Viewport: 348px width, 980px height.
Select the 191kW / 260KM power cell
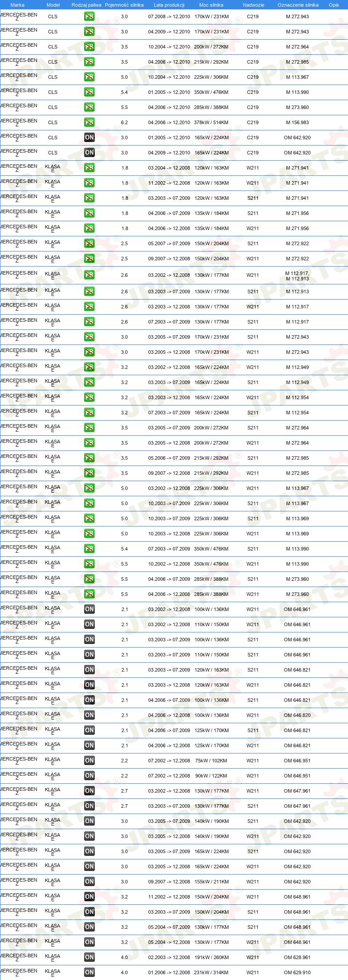point(211,957)
